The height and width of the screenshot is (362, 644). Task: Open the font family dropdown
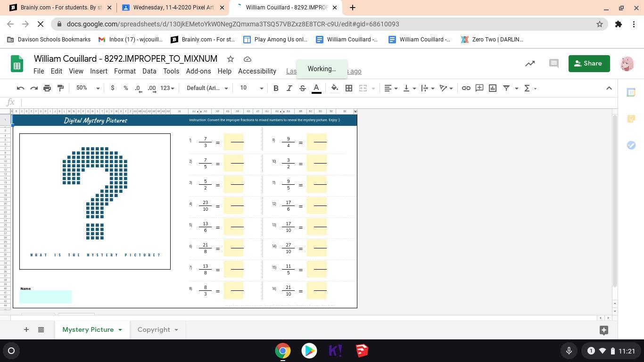coord(207,88)
